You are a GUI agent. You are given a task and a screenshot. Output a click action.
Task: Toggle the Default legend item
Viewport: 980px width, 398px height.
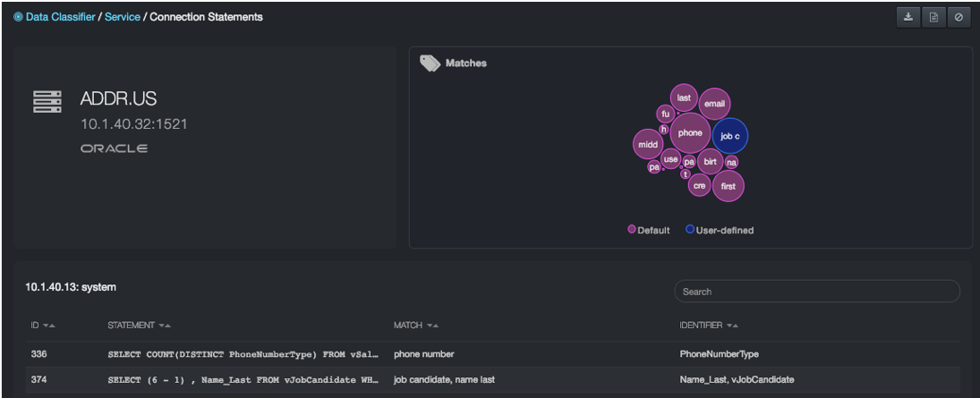point(649,230)
